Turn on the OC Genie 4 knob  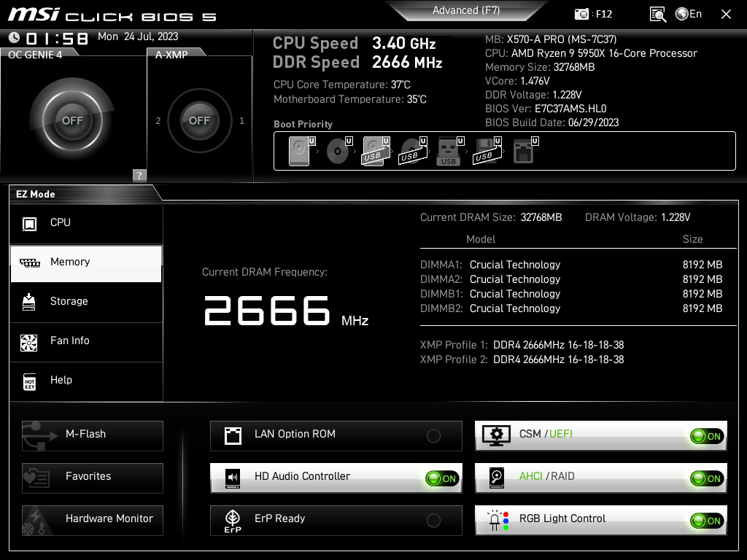click(72, 120)
